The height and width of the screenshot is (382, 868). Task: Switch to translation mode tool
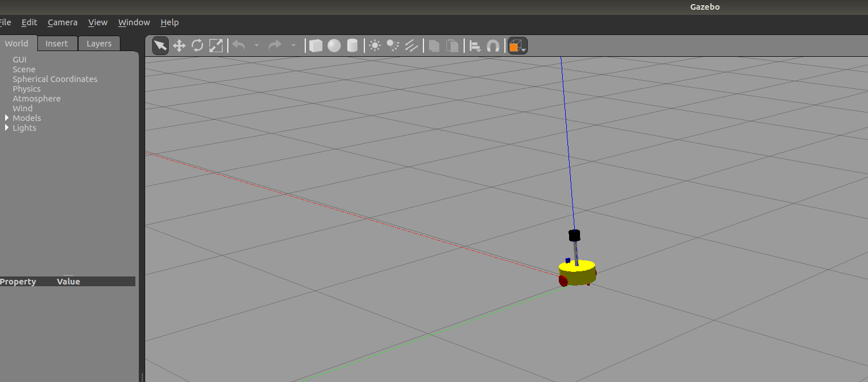click(x=179, y=46)
